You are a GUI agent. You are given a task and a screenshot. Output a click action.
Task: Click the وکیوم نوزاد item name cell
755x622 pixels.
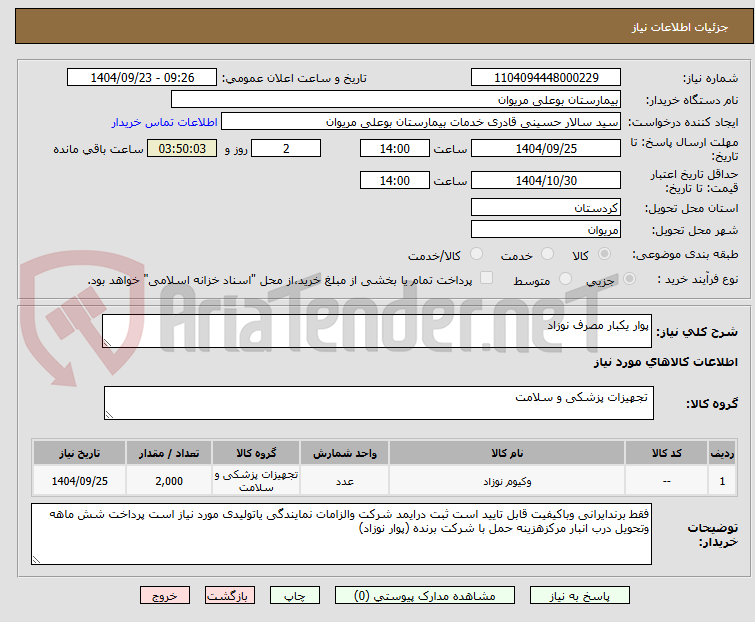pyautogui.click(x=507, y=480)
